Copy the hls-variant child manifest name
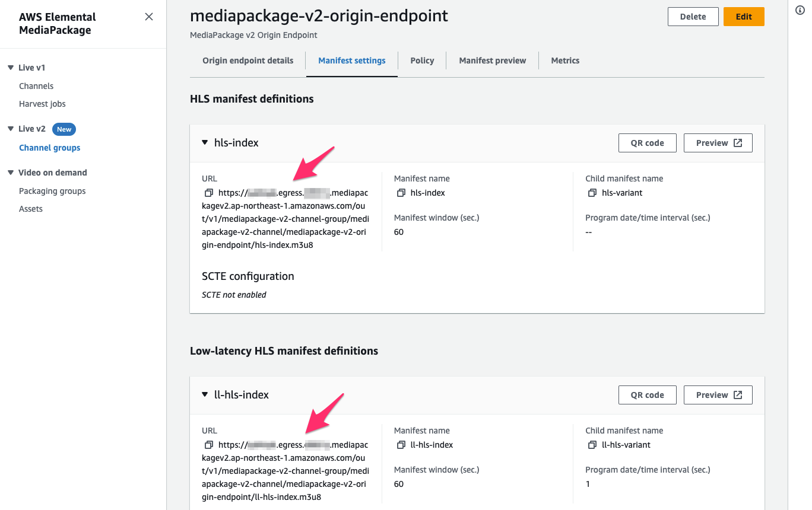Viewport: 812px width, 510px height. pos(592,192)
